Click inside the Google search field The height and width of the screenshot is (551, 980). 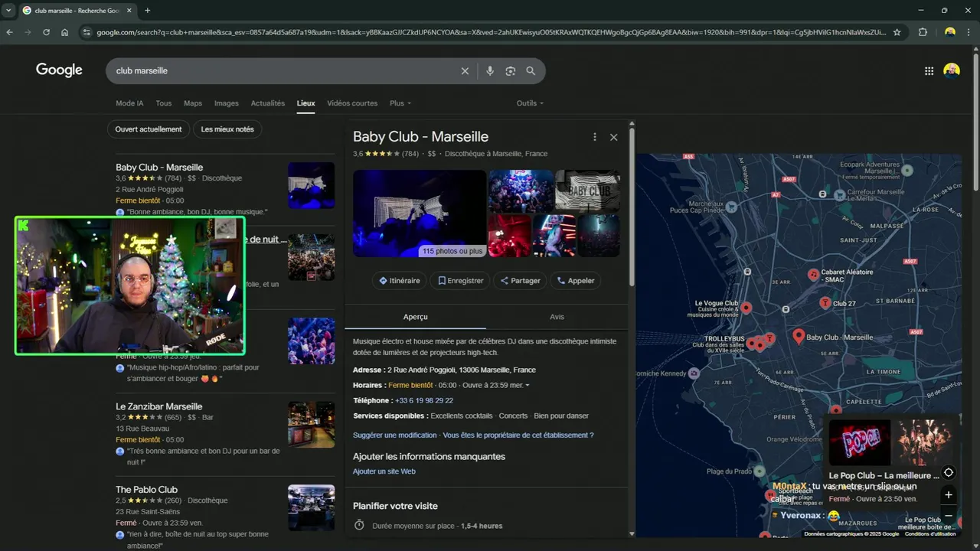pyautogui.click(x=283, y=71)
